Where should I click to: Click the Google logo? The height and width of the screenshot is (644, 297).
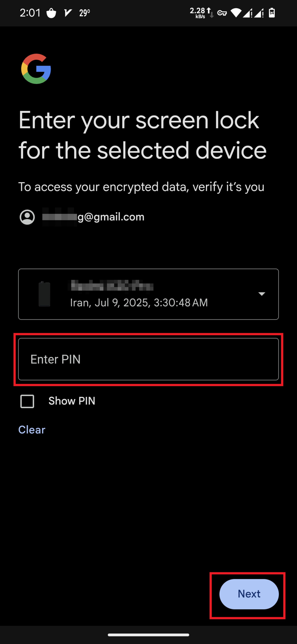(36, 69)
